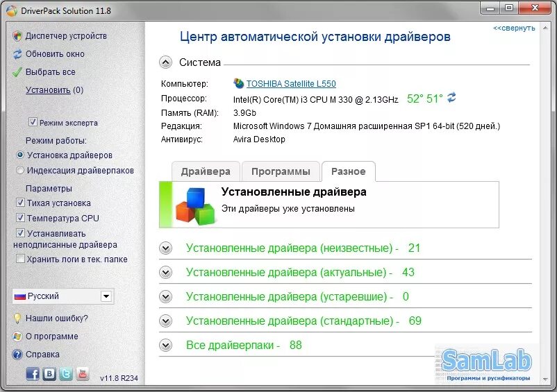This screenshot has width=557, height=392.
Task: Click the lightbulb icon for reporting errors
Action: pyautogui.click(x=17, y=318)
